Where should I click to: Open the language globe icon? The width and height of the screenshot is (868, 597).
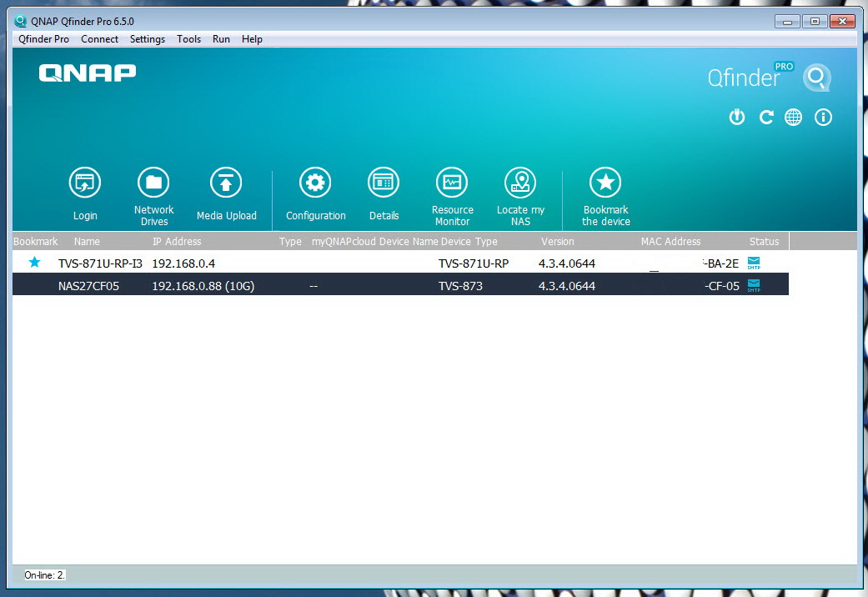[793, 117]
